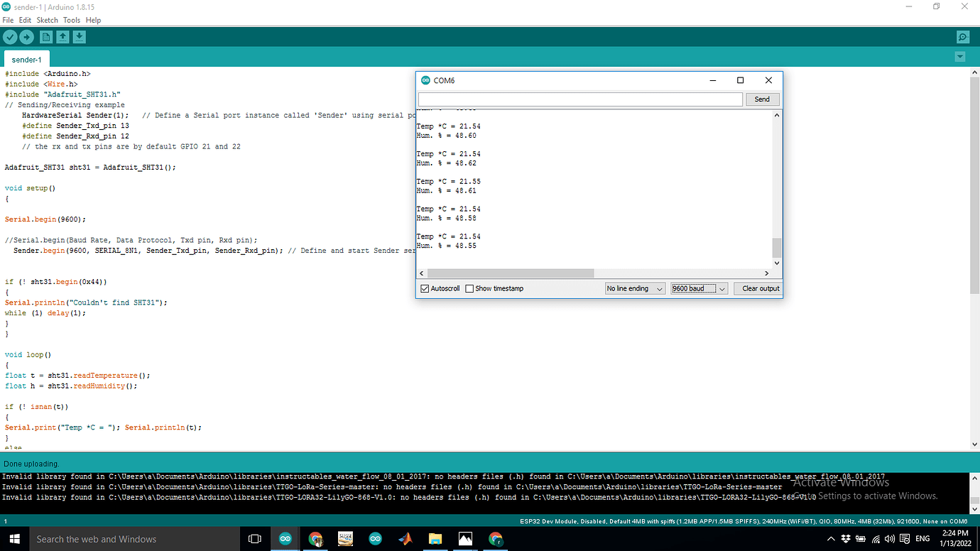
Task: Open the Serial Monitor magnifier icon
Action: click(962, 36)
